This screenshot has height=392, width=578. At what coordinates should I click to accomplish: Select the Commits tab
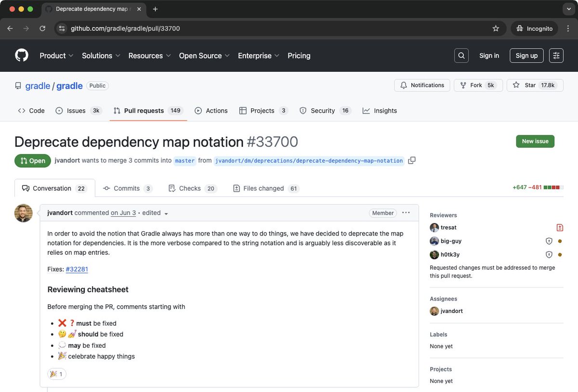click(x=128, y=188)
